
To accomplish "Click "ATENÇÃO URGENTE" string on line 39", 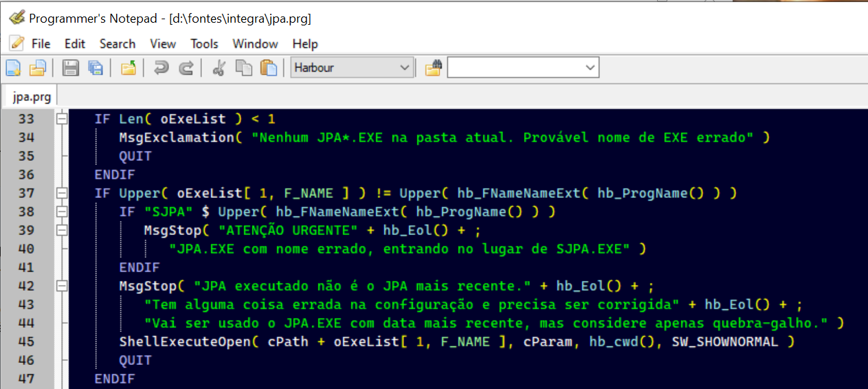I will pos(289,230).
